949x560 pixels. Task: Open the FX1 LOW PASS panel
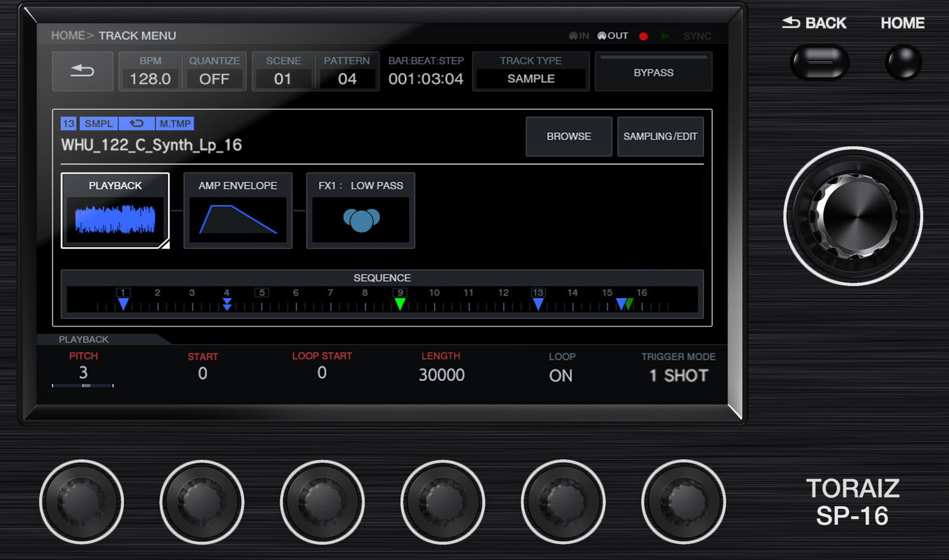[x=360, y=210]
